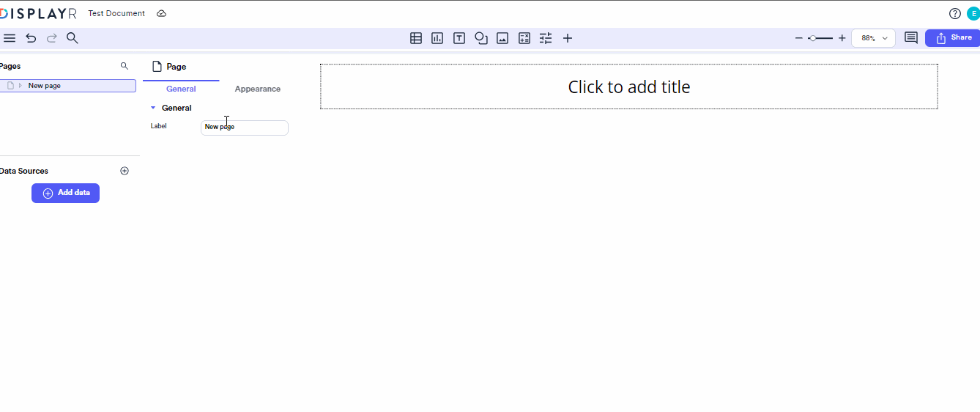Open the plus menu in toolbar
The image size is (980, 412).
coord(568,38)
